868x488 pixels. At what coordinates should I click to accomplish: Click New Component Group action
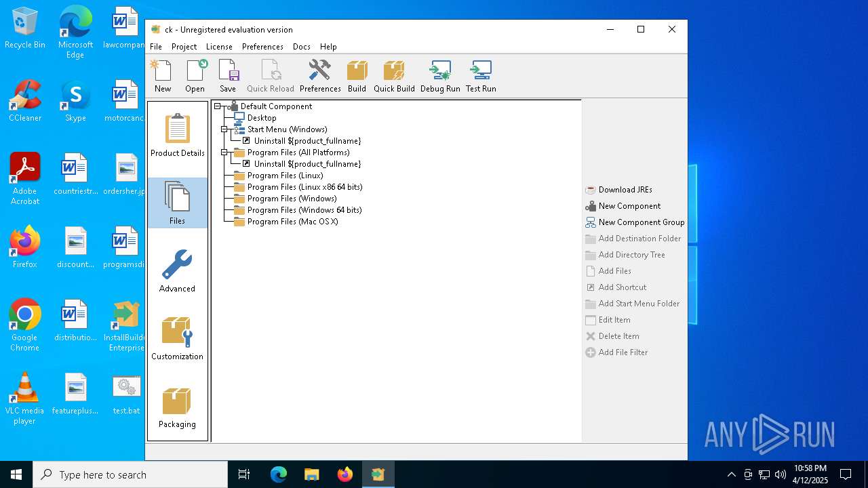point(635,222)
